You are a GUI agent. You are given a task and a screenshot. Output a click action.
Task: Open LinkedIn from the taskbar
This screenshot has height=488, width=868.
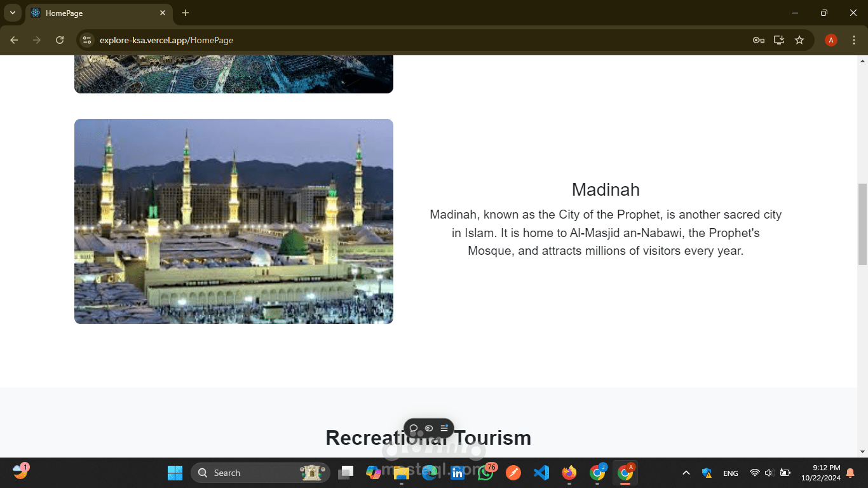click(458, 473)
